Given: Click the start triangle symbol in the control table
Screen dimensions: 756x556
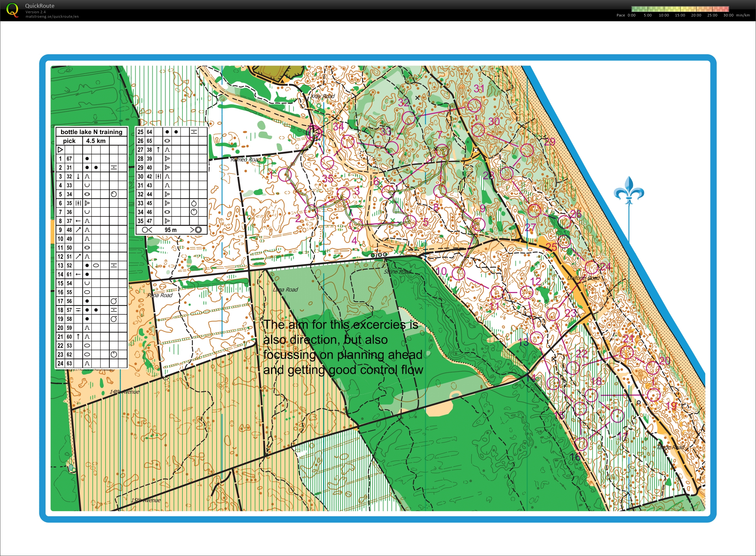Looking at the screenshot, I should pos(60,150).
